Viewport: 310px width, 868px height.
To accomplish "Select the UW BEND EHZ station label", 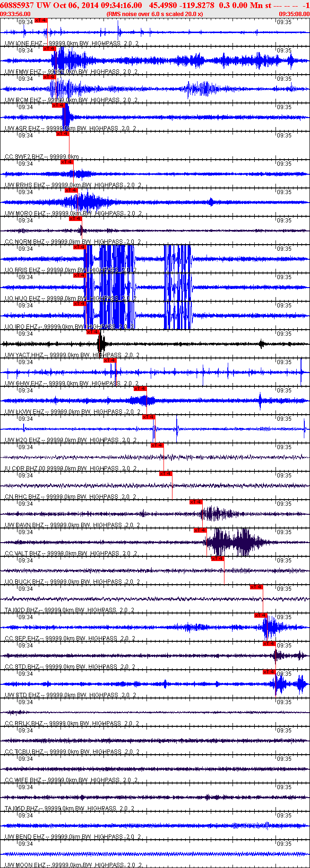I will click(25, 837).
